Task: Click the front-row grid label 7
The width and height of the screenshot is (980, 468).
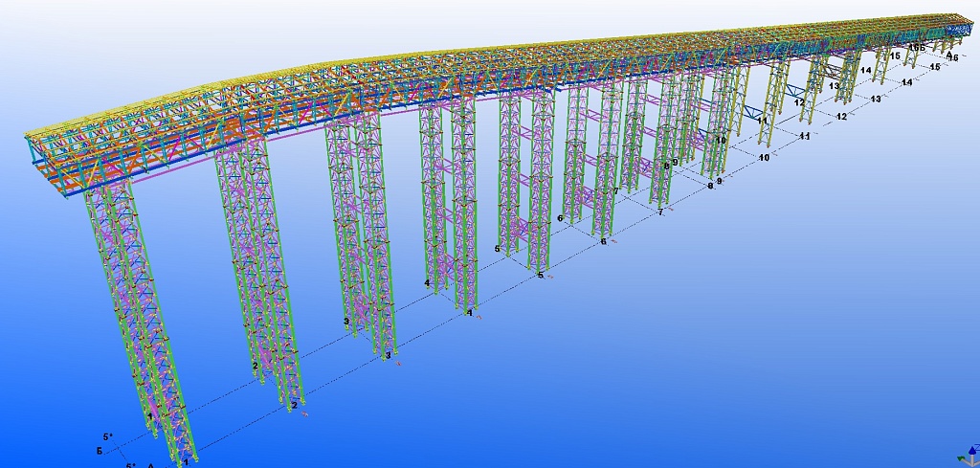Action: [x=660, y=212]
